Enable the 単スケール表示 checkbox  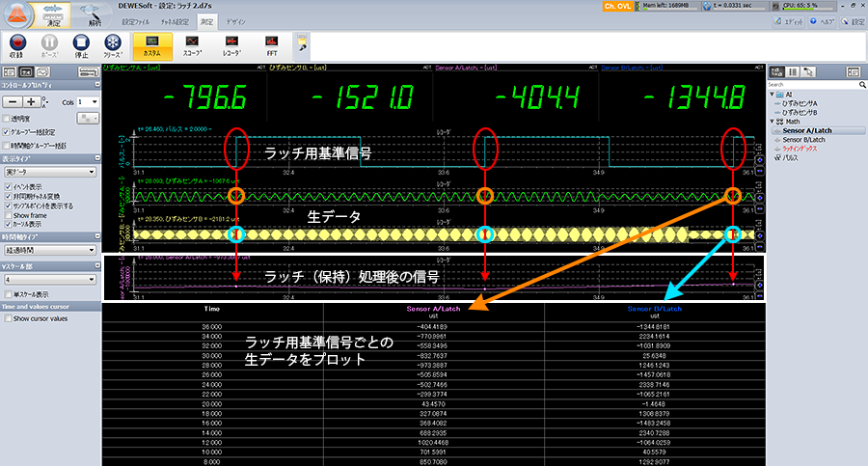tap(9, 294)
